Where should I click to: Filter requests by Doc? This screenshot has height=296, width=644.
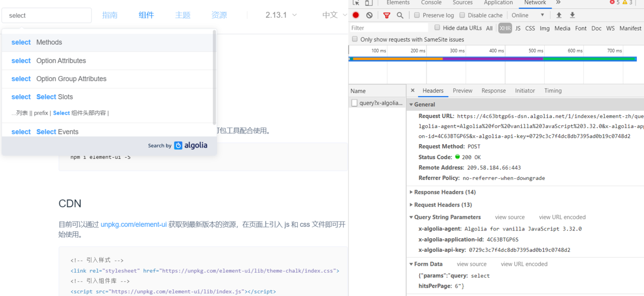pos(596,28)
